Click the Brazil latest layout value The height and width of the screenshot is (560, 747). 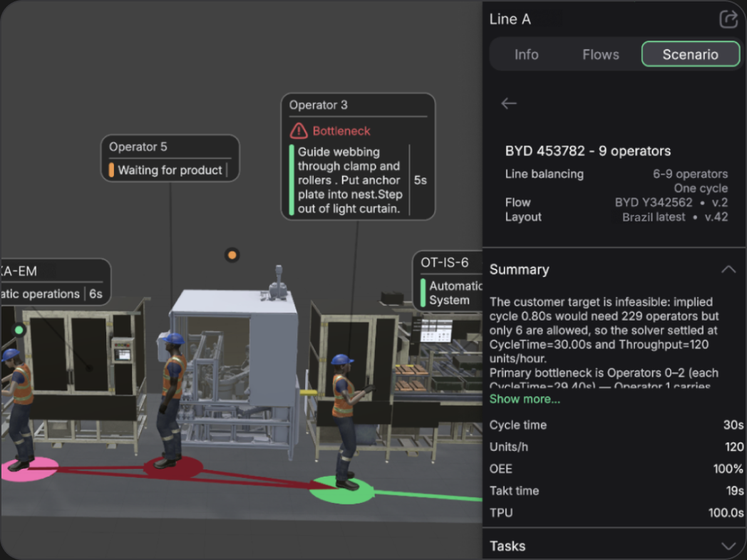tap(654, 217)
